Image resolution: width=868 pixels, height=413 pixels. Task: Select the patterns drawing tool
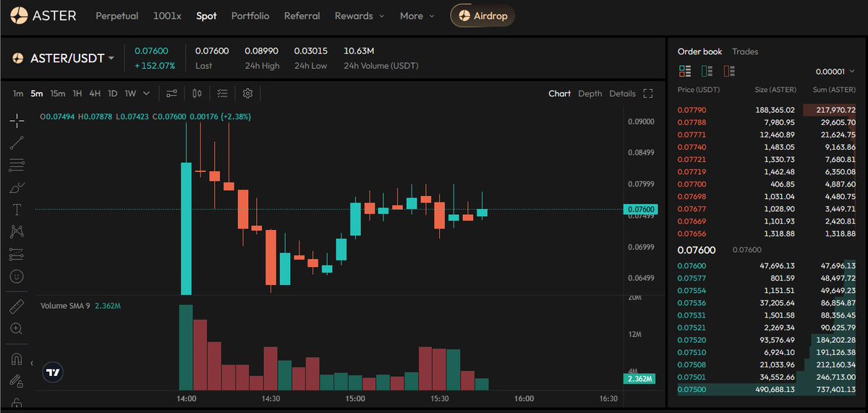pyautogui.click(x=17, y=231)
